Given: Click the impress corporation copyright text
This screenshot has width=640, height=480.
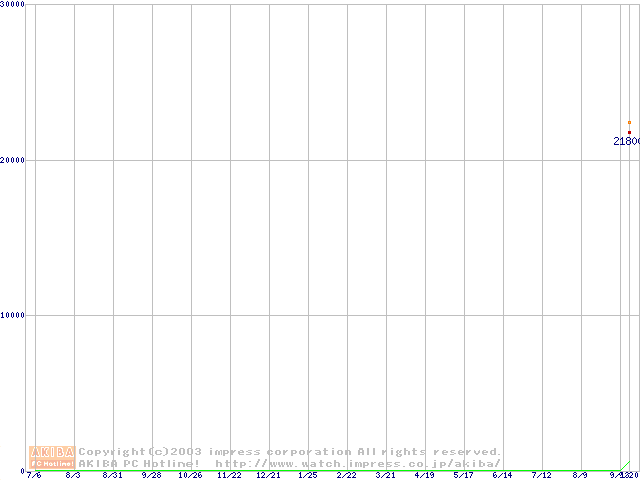Looking at the screenshot, I should click(290, 452).
